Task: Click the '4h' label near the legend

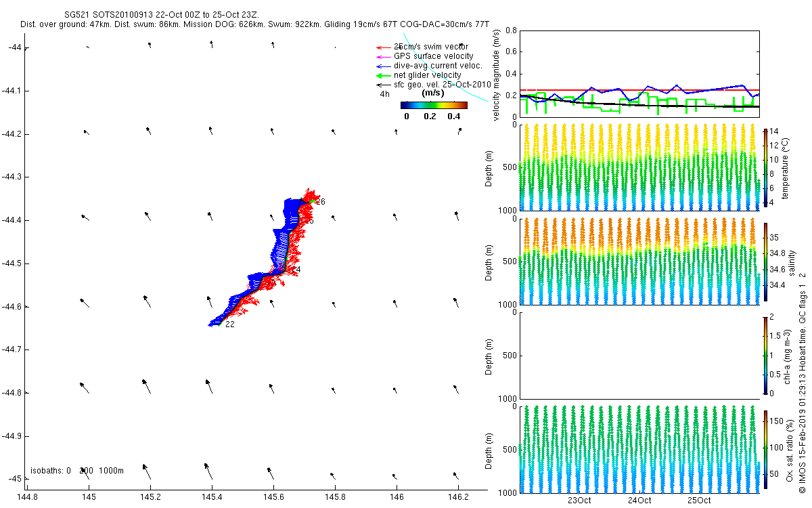Action: (384, 94)
